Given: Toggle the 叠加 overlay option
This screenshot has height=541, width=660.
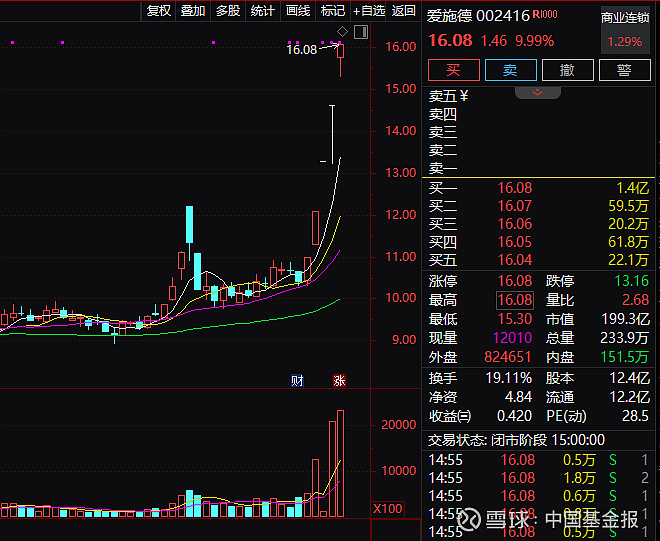Looking at the screenshot, I should click(193, 11).
